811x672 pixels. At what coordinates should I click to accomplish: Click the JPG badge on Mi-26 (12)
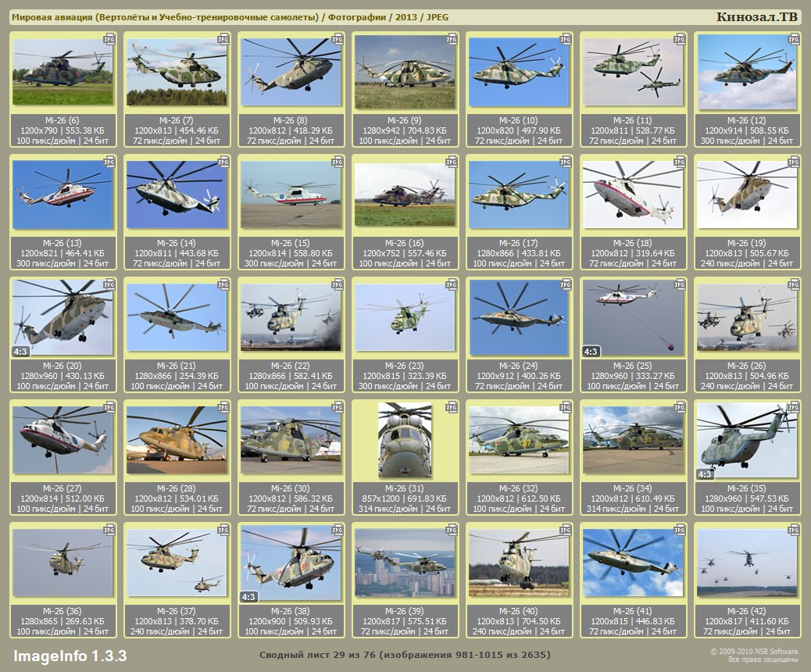coord(793,39)
